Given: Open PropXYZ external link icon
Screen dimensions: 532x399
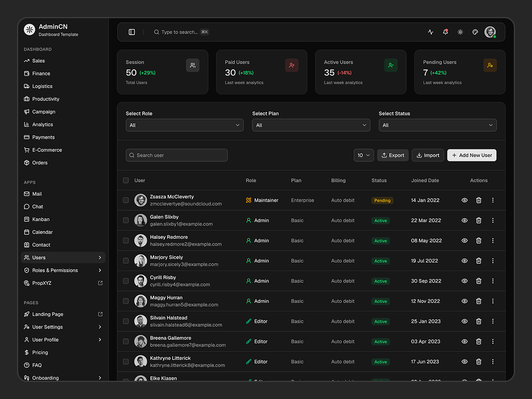Looking at the screenshot, I should 100,283.
